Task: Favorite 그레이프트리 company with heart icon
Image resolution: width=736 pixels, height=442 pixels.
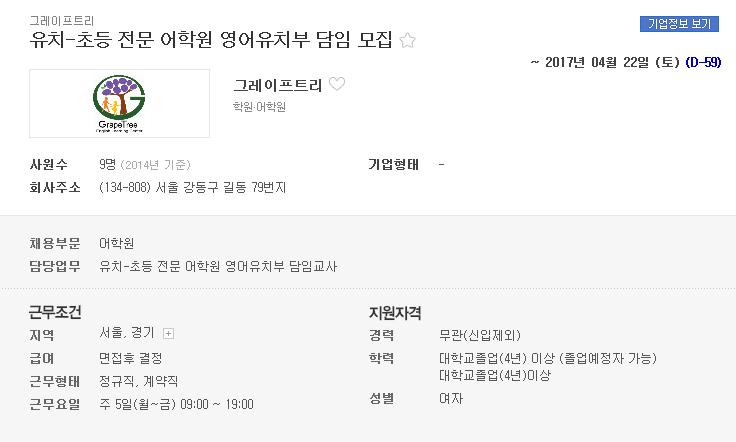Action: [x=337, y=84]
